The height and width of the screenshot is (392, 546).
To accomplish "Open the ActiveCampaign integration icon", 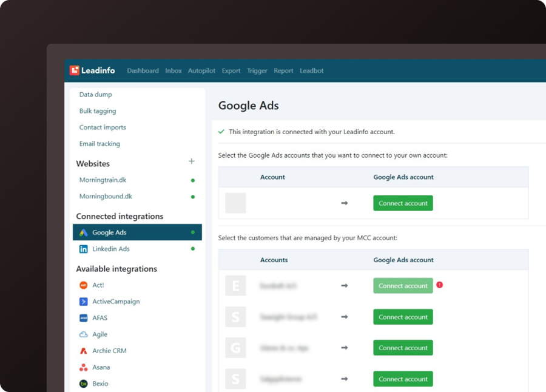I will tap(84, 302).
